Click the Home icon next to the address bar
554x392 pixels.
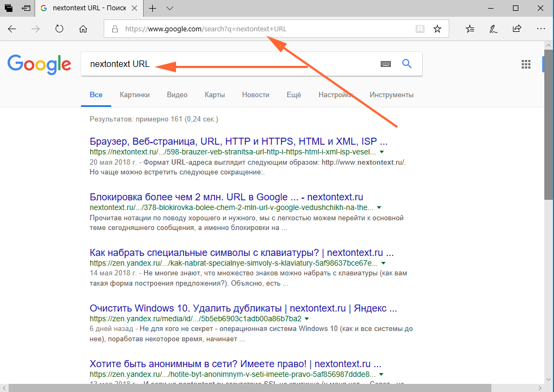click(83, 29)
